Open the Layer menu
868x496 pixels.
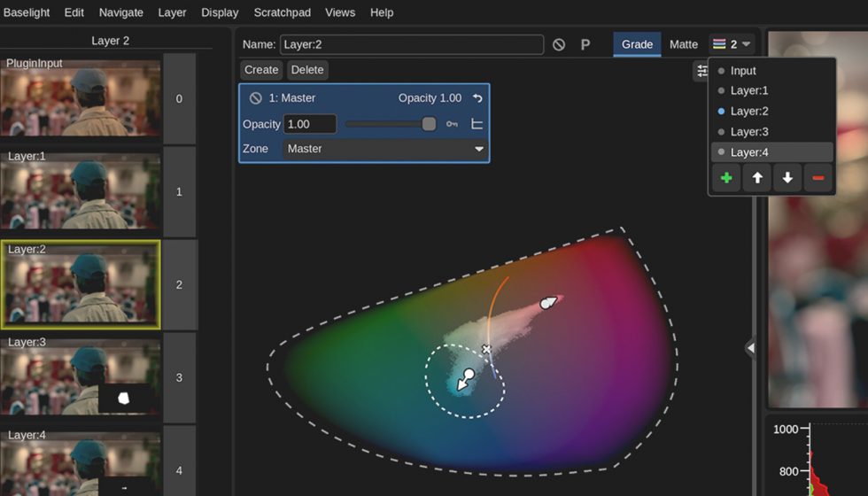pos(172,12)
